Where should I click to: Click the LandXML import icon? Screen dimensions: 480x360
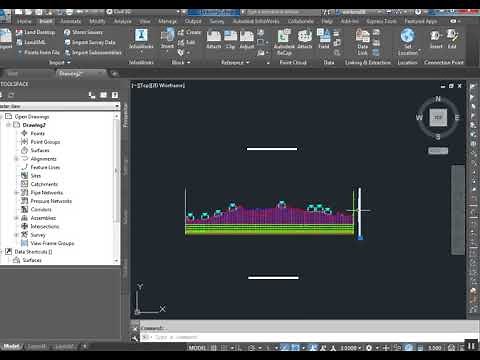click(19, 42)
